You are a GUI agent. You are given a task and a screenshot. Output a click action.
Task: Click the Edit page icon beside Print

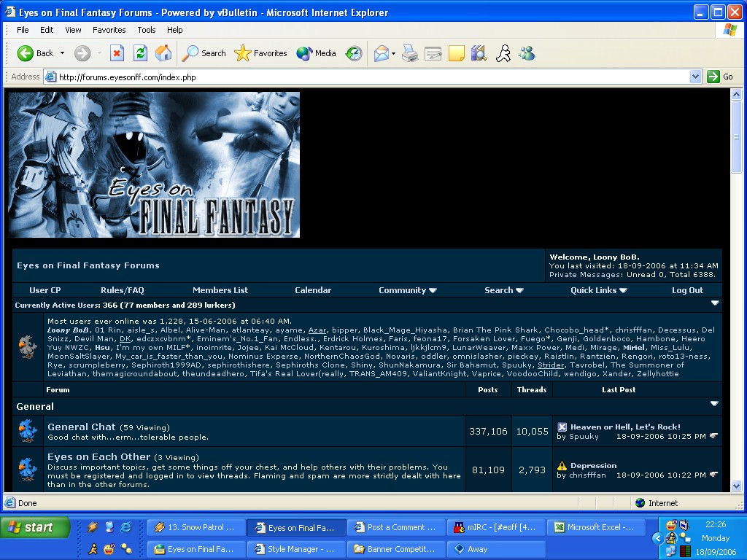pyautogui.click(x=433, y=53)
